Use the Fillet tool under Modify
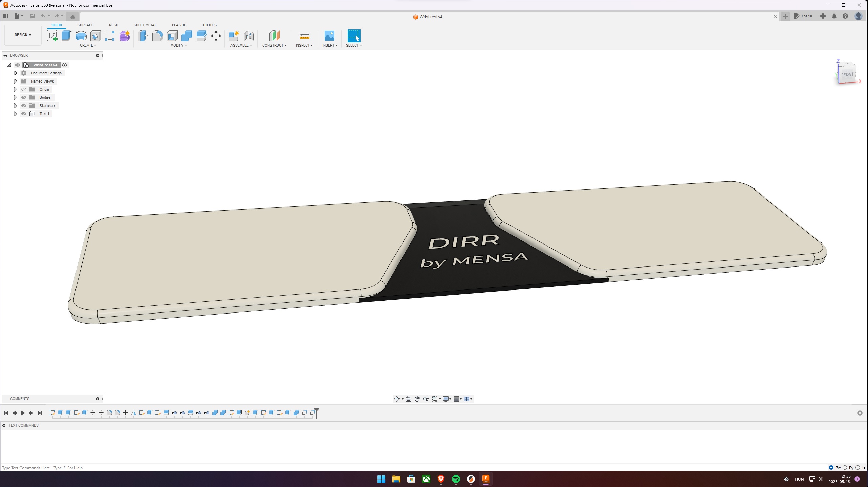The width and height of the screenshot is (868, 487). (x=158, y=36)
